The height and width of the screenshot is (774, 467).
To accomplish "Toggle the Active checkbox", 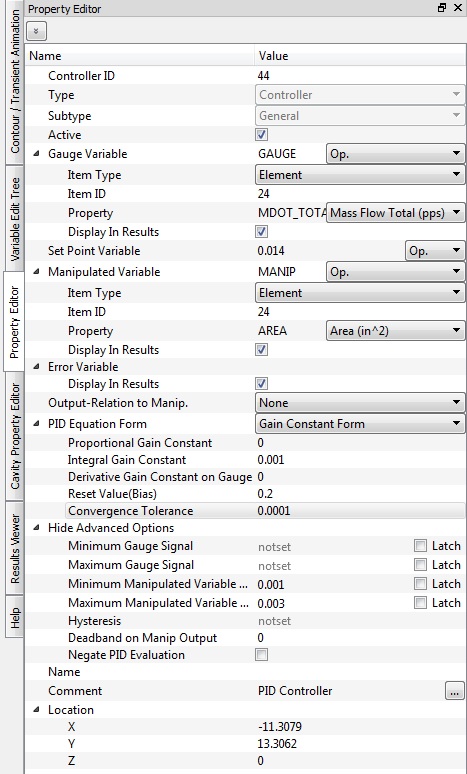I will pyautogui.click(x=262, y=134).
